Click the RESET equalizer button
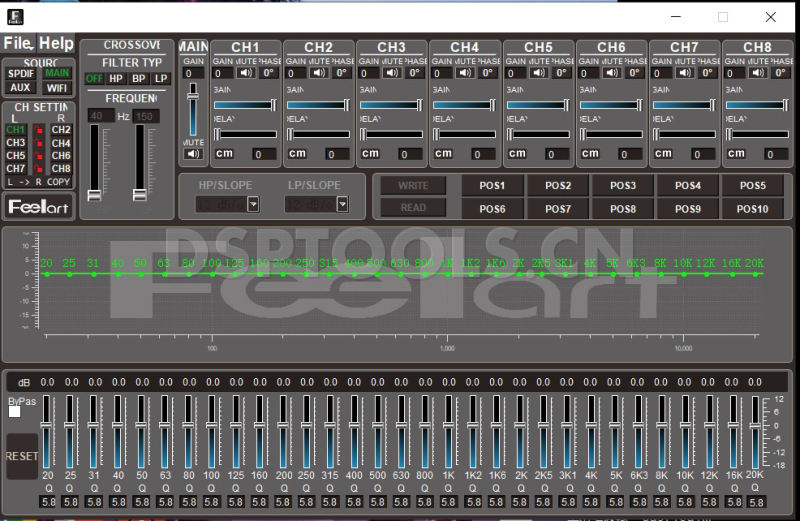The image size is (800, 521). click(x=22, y=456)
